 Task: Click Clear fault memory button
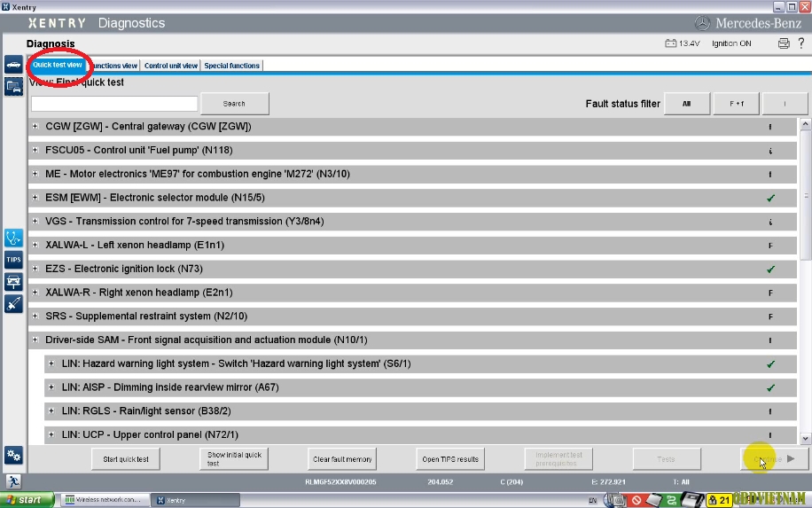tap(342, 459)
